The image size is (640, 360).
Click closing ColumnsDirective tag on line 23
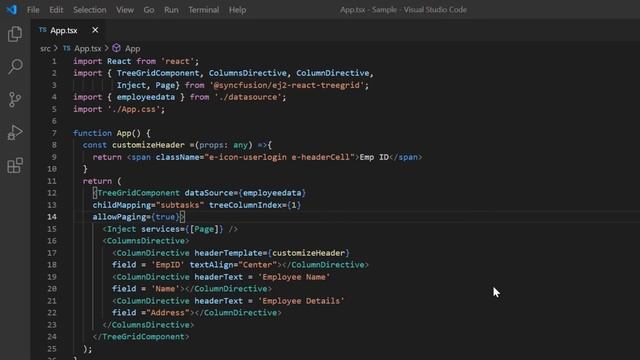pos(148,325)
